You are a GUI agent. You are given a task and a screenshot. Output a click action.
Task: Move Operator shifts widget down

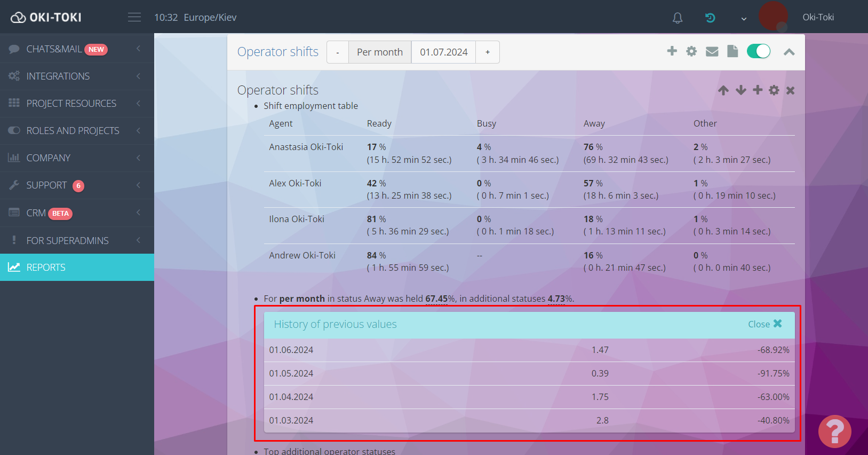click(740, 90)
